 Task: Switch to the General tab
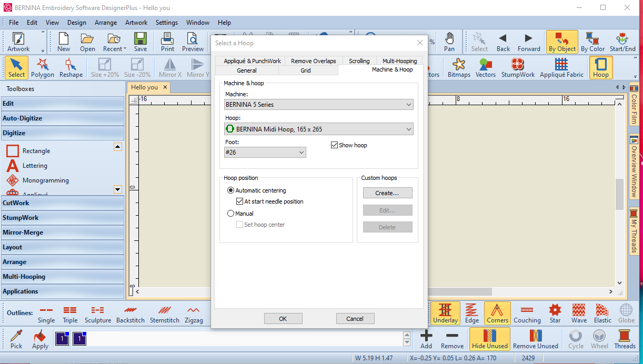(x=247, y=70)
